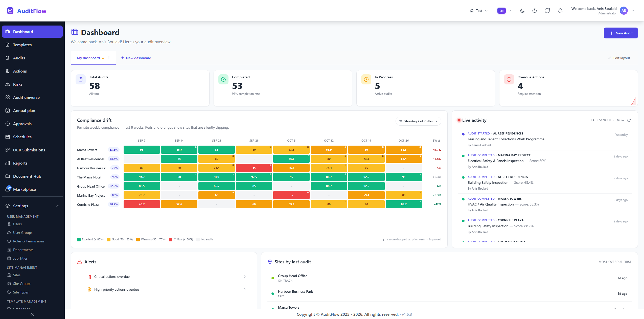The image size is (644, 319).
Task: Click the Overdue Actions alert icon
Action: (x=509, y=79)
